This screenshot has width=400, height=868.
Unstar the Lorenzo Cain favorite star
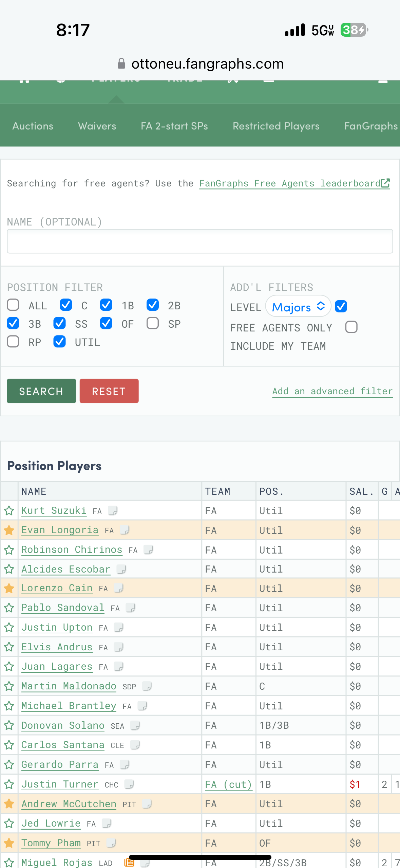pyautogui.click(x=9, y=589)
